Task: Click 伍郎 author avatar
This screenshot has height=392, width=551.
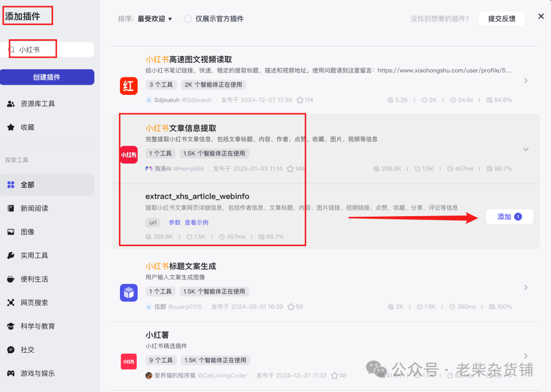Action: pos(148,307)
